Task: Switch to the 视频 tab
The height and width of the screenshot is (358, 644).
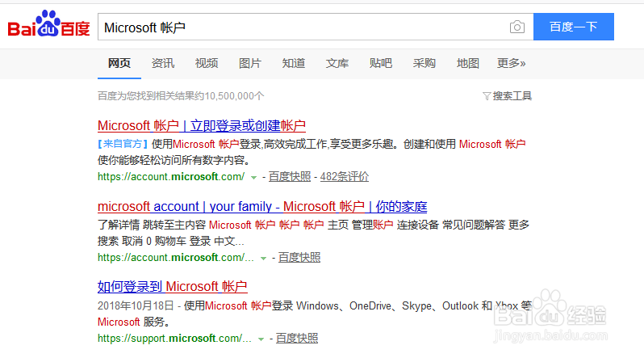Action: point(206,63)
